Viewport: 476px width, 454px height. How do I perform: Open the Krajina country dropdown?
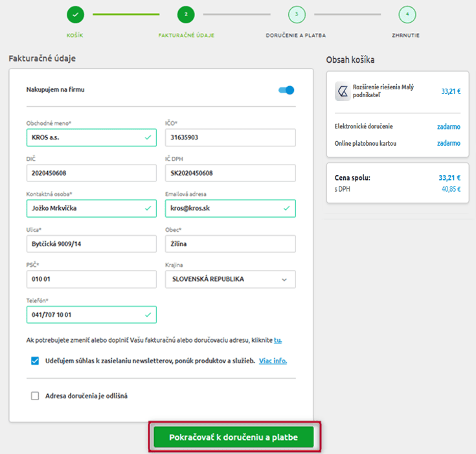pos(230,279)
